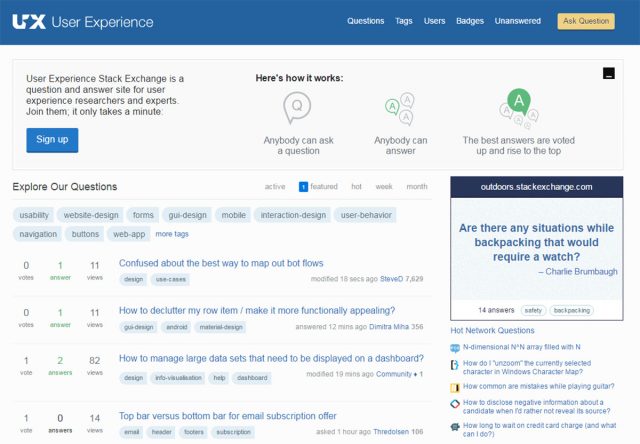
Task: Select the 'hot' questions tab
Action: [356, 187]
